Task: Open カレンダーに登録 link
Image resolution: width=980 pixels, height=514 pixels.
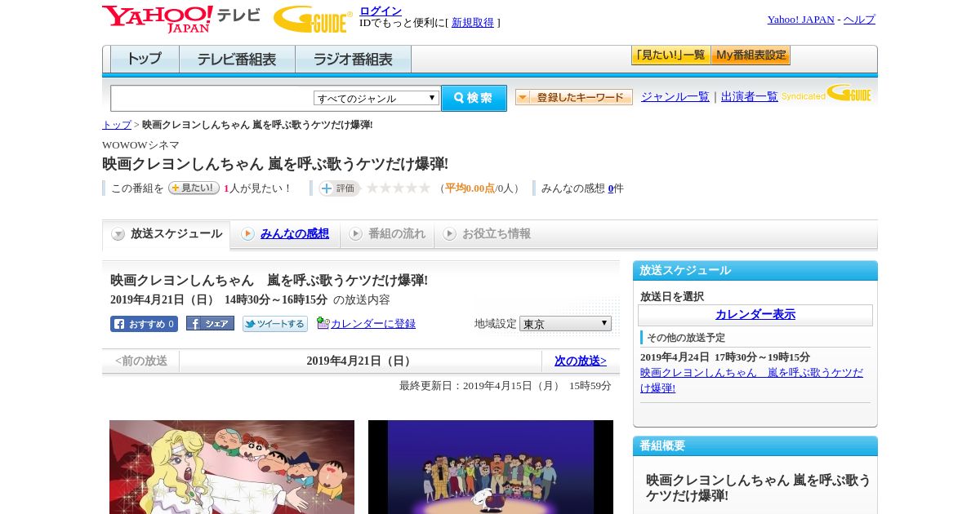Action: coord(373,324)
